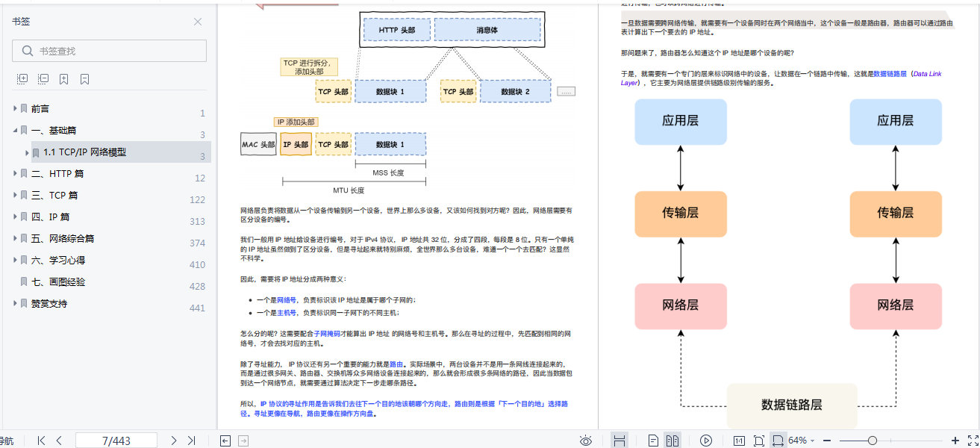The width and height of the screenshot is (980, 448).
Task: Go to the next page
Action: click(x=173, y=441)
